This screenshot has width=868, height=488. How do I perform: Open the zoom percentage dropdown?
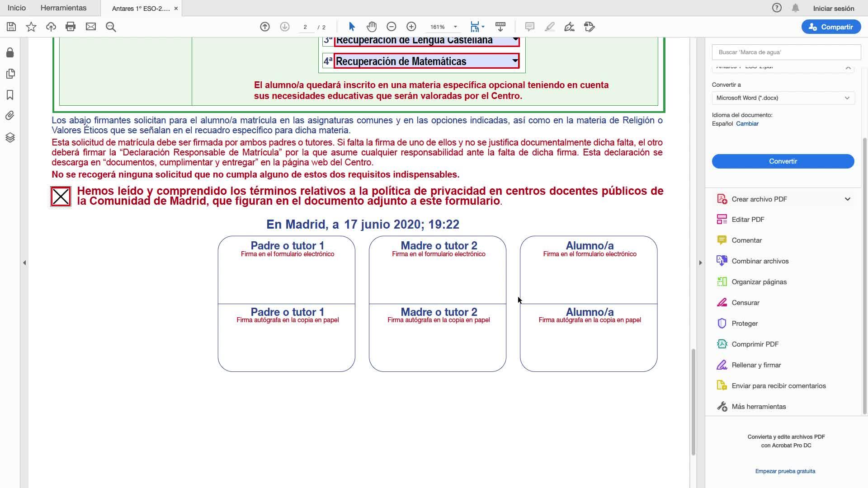click(x=455, y=27)
